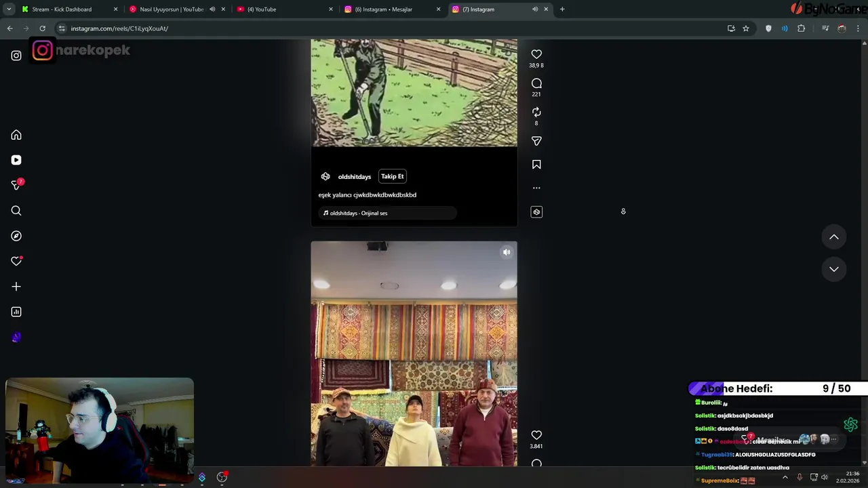
Task: Close the (4) YouTube tab
Action: [x=331, y=9]
